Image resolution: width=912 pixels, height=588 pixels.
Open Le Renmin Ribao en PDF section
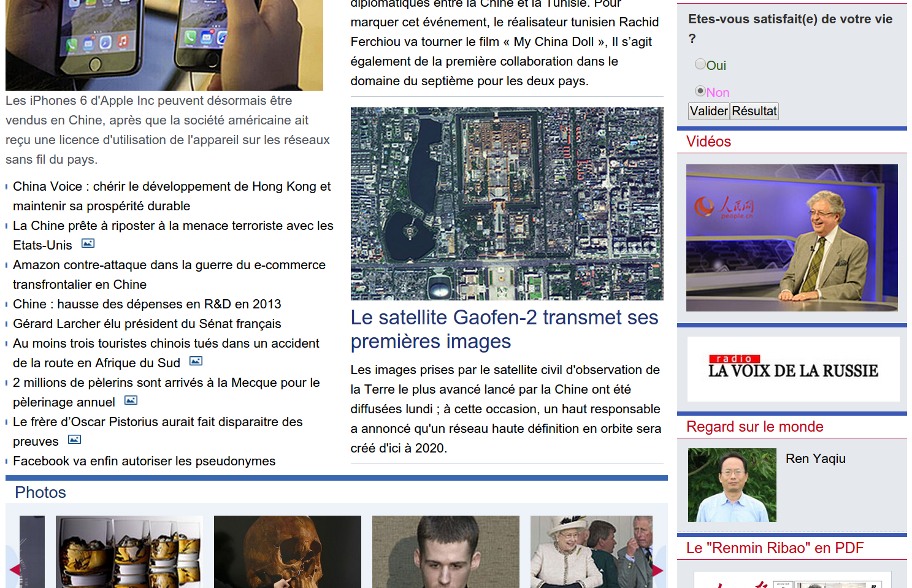[775, 548]
